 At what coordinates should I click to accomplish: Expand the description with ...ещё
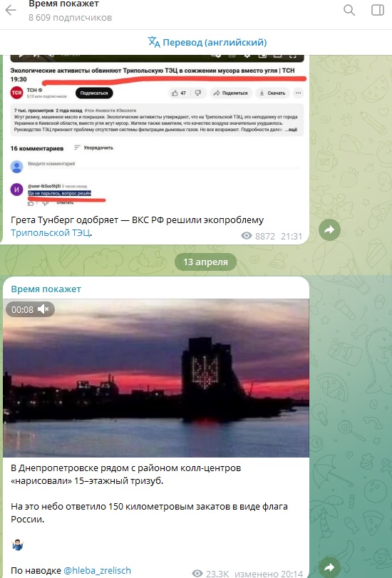pos(291,130)
